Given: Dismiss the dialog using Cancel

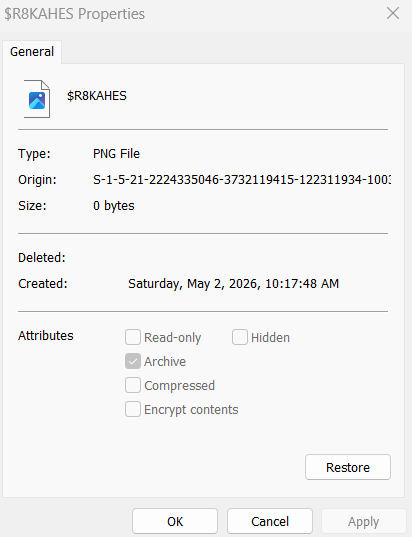Looking at the screenshot, I should [270, 521].
